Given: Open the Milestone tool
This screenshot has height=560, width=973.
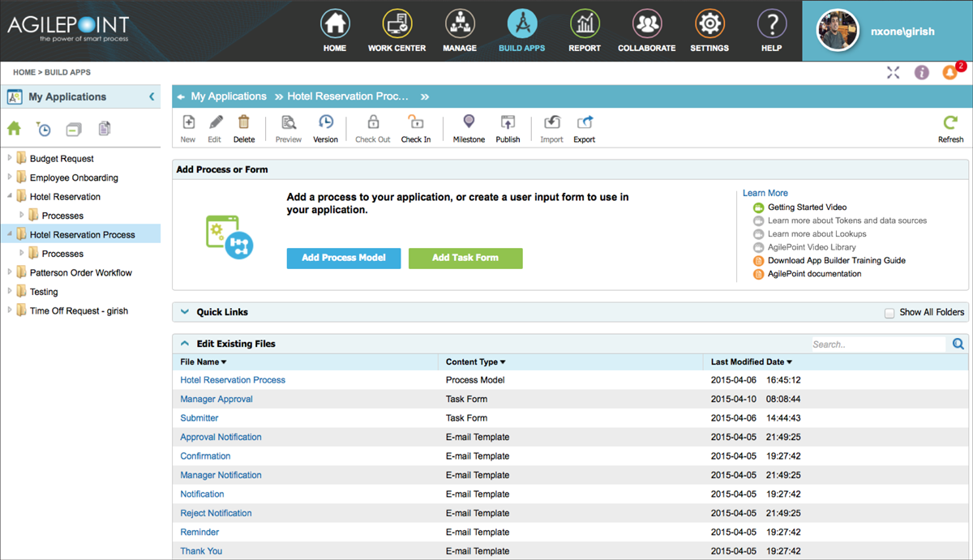Looking at the screenshot, I should click(x=469, y=128).
